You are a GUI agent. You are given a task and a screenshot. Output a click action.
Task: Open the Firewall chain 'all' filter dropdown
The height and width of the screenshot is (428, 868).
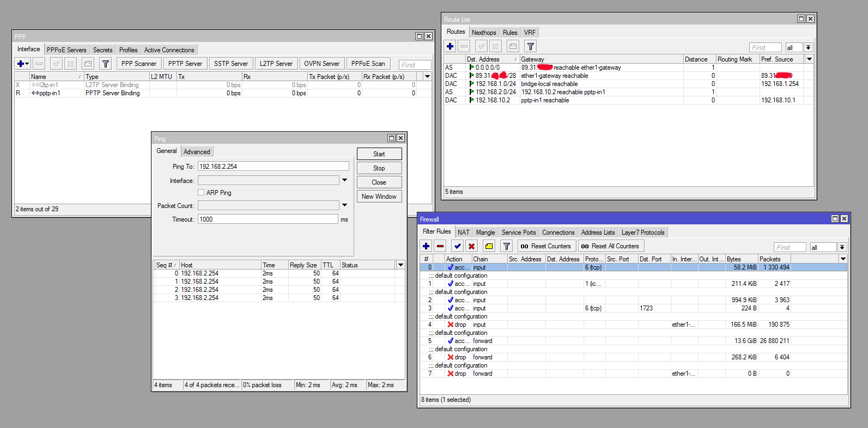click(x=842, y=247)
